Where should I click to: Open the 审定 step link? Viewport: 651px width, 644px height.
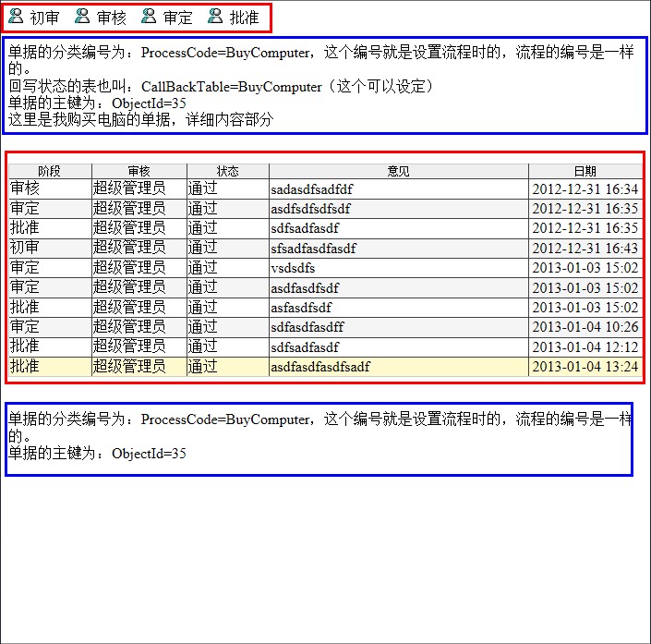[177, 18]
